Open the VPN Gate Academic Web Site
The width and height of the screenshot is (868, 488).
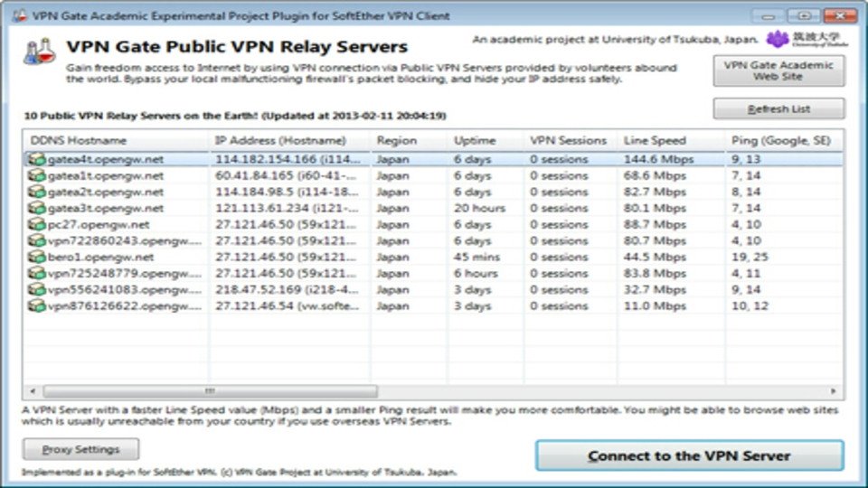[778, 70]
